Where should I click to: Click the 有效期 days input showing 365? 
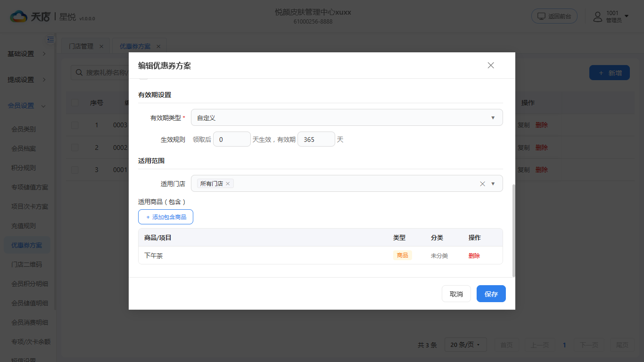pos(316,140)
